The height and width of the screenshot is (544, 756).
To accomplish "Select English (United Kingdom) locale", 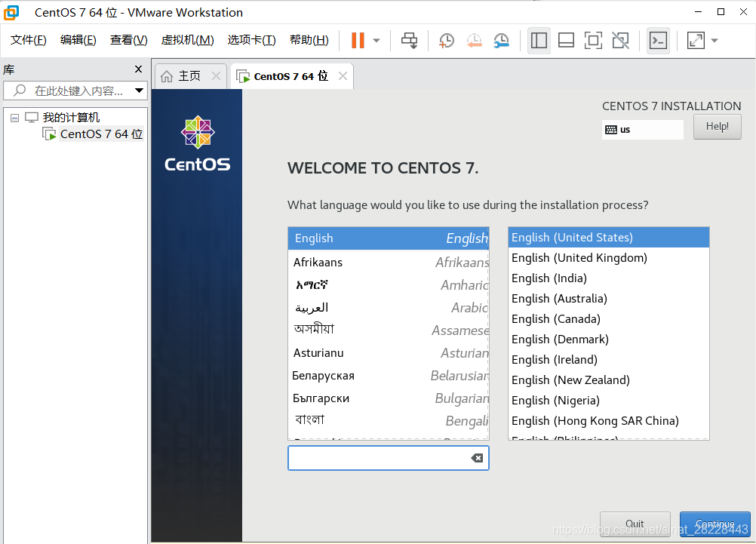I will click(608, 258).
